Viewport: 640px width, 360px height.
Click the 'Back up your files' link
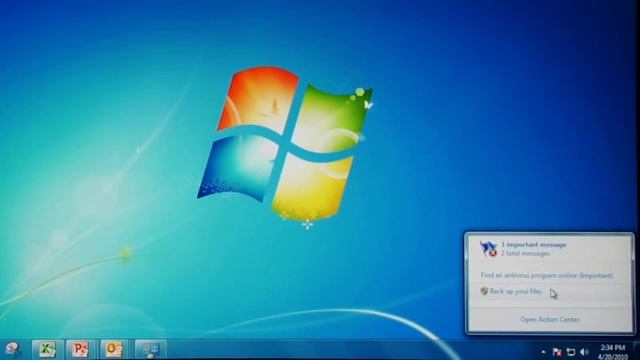pyautogui.click(x=516, y=291)
